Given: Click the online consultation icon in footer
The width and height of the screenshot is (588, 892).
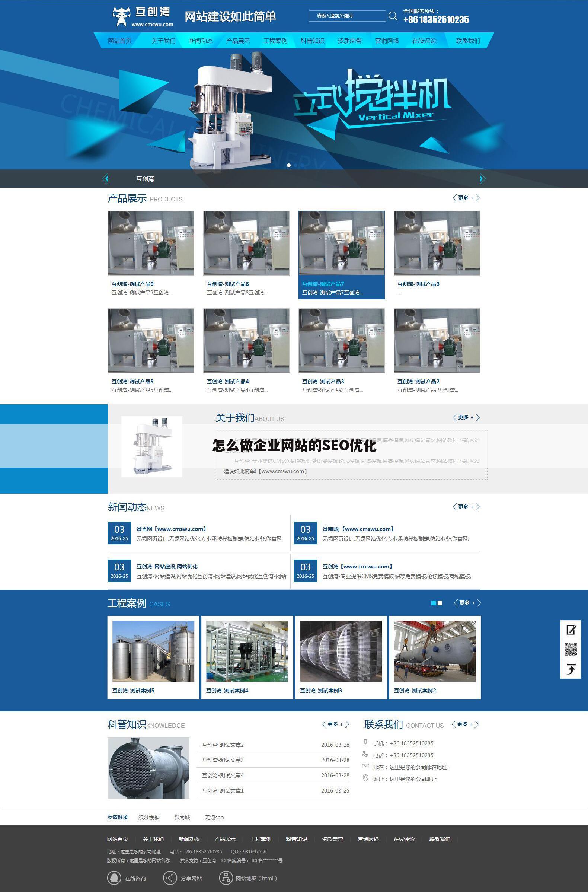Looking at the screenshot, I should (114, 878).
